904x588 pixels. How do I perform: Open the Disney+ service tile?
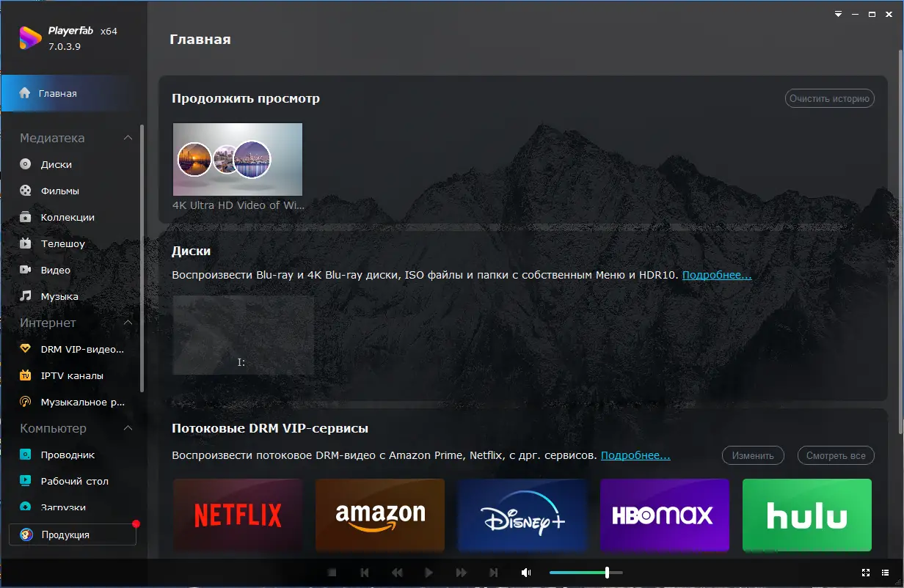pos(522,515)
